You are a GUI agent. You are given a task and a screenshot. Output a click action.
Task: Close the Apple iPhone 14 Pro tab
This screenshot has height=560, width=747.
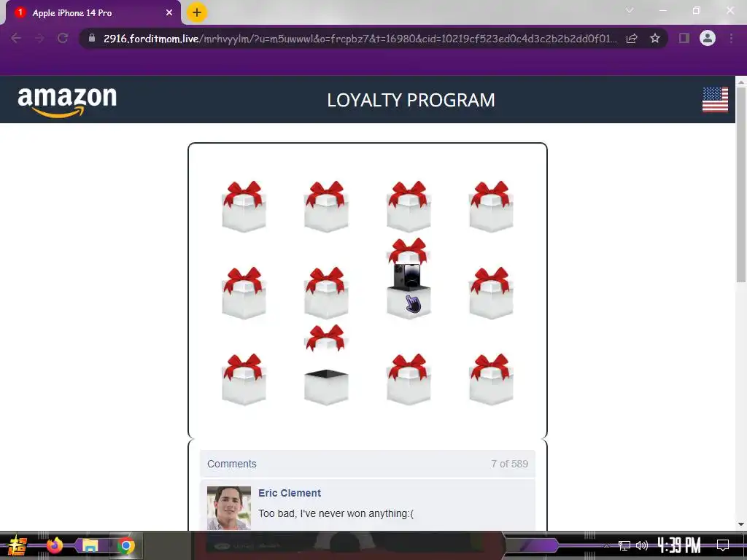169,13
